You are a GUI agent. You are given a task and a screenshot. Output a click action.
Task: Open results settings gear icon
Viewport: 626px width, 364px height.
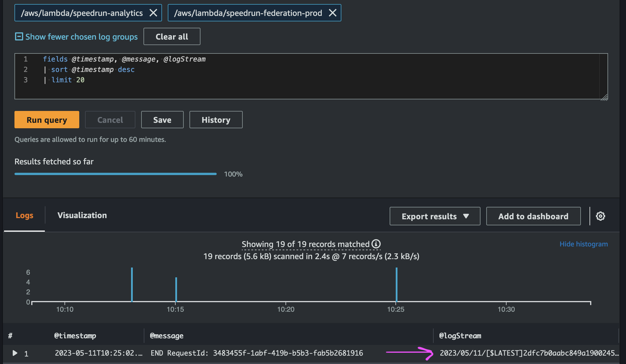coord(600,216)
